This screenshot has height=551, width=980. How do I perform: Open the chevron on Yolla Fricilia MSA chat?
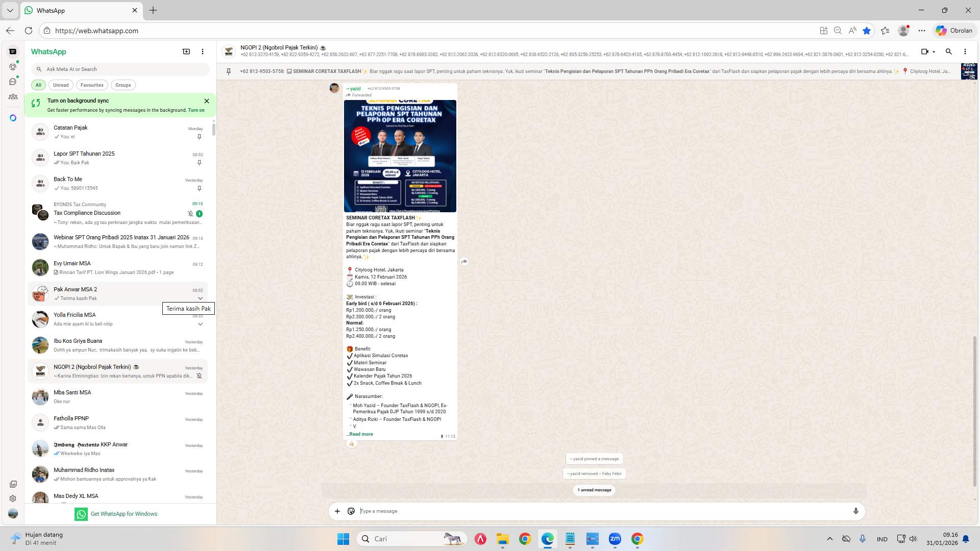[200, 324]
